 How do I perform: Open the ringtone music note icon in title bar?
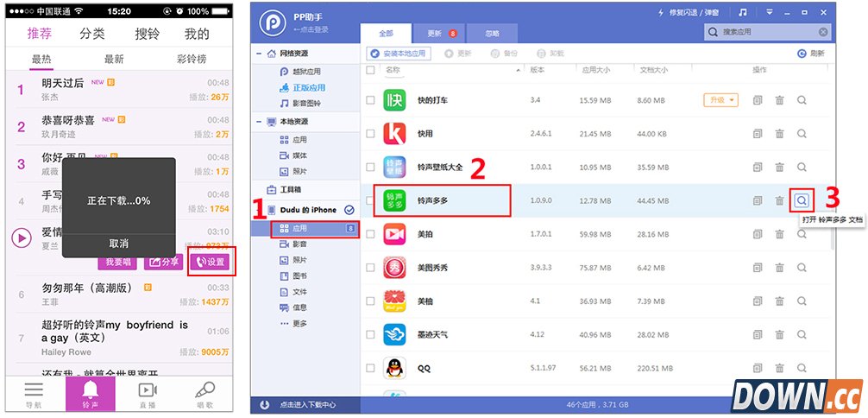pyautogui.click(x=743, y=12)
